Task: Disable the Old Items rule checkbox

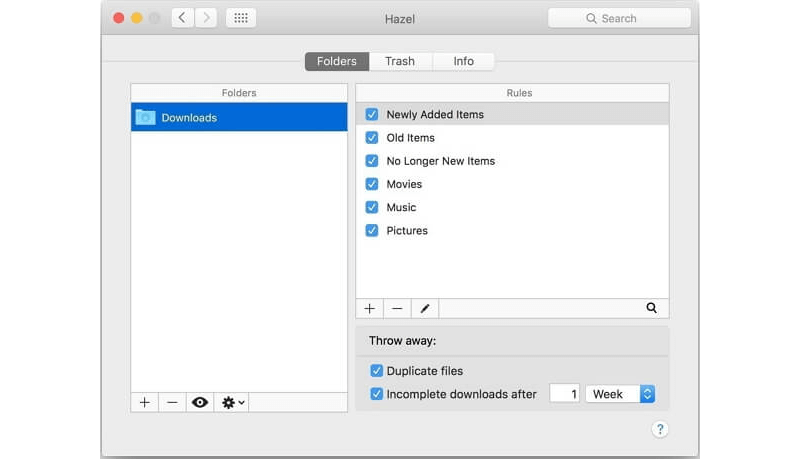Action: click(372, 138)
